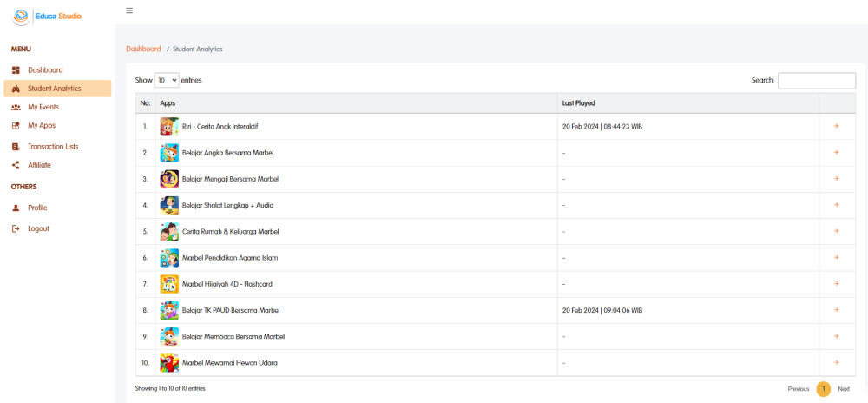Click the text 'Cerita Rumah & Keluarga Marbel'
The image size is (868, 403).
(230, 231)
